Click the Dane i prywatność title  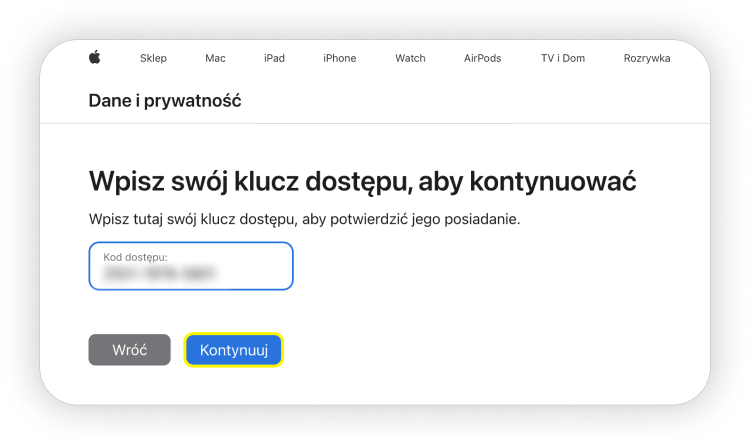(x=165, y=101)
